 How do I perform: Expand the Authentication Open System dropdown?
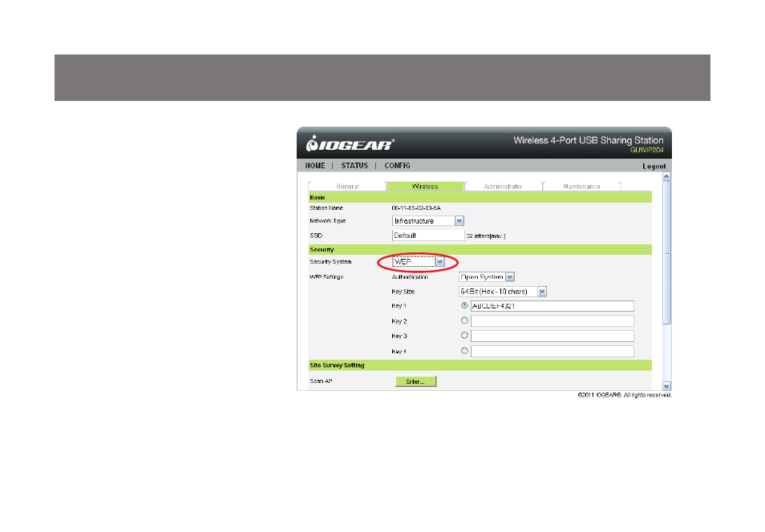(x=487, y=277)
